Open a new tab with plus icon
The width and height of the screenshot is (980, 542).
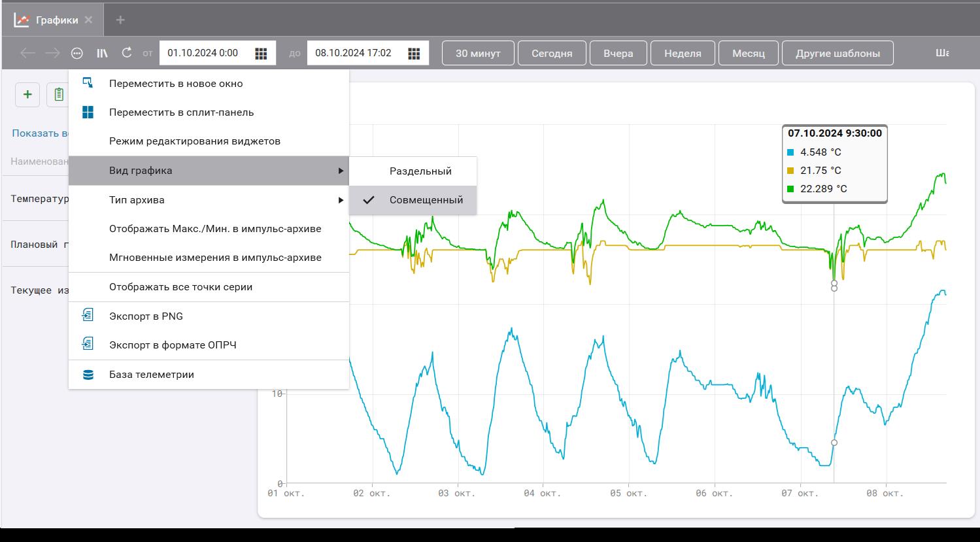click(120, 20)
